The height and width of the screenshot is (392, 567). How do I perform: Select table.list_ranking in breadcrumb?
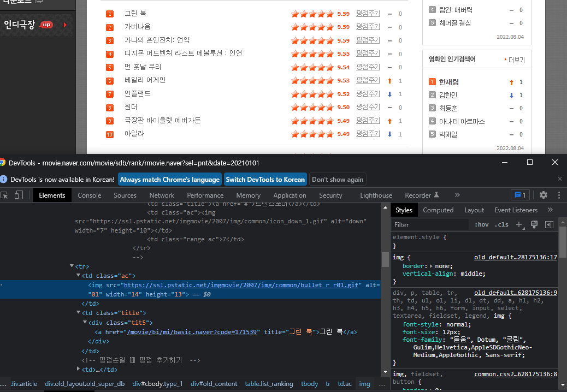coord(269,384)
